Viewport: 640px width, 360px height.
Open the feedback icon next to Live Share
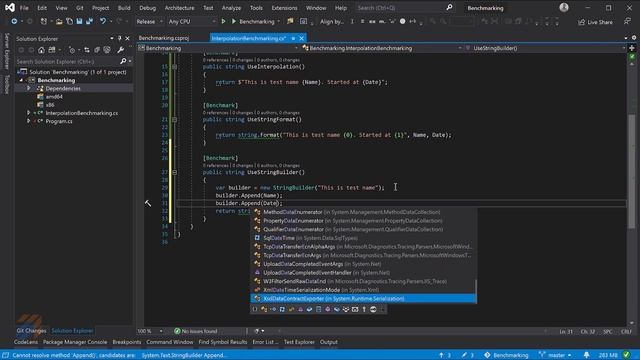(x=627, y=21)
